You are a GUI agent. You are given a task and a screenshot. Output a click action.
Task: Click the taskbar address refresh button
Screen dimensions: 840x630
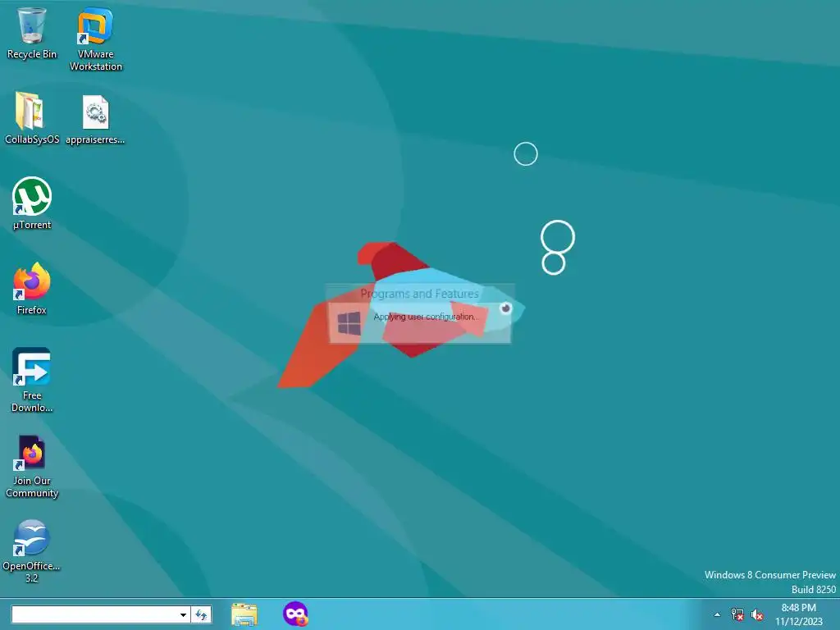202,614
